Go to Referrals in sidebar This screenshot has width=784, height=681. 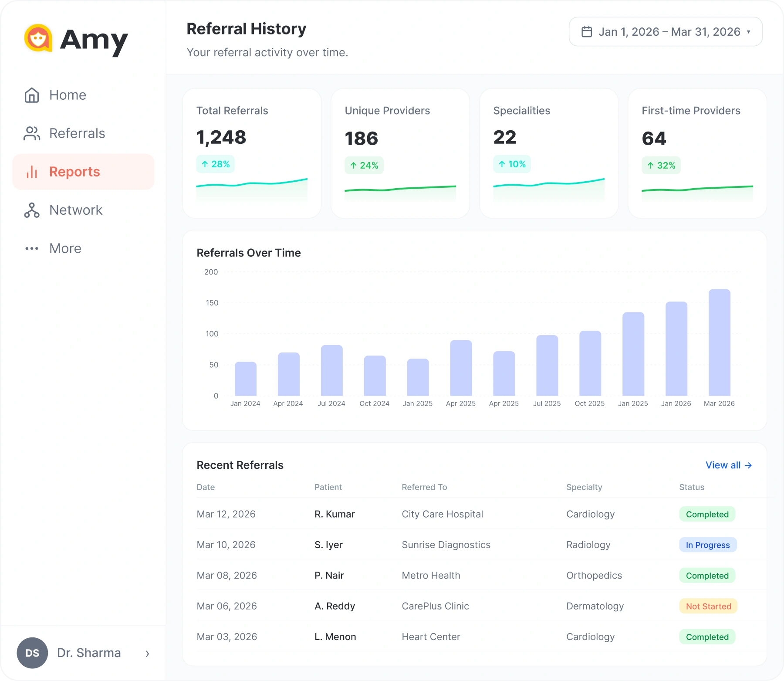click(x=84, y=133)
